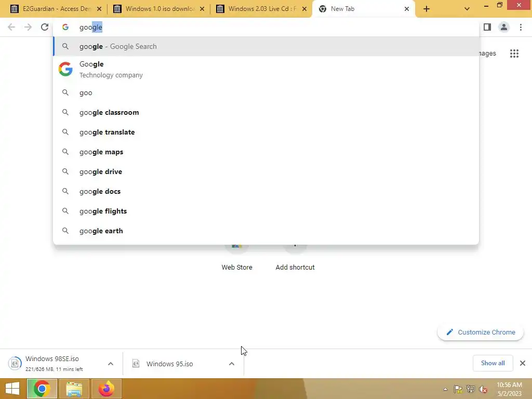This screenshot has height=399, width=532.
Task: Open a new tab with plus icon
Action: [427, 9]
